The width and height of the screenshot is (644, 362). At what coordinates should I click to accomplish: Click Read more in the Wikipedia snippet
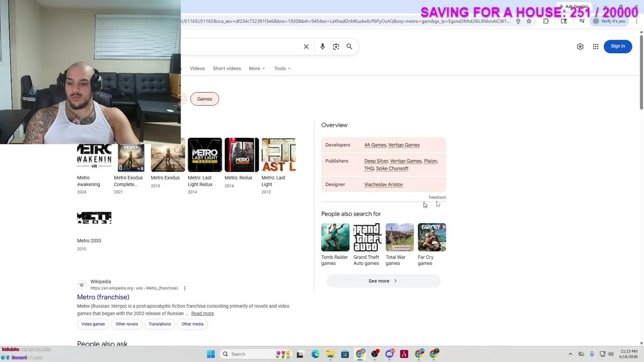tap(202, 314)
